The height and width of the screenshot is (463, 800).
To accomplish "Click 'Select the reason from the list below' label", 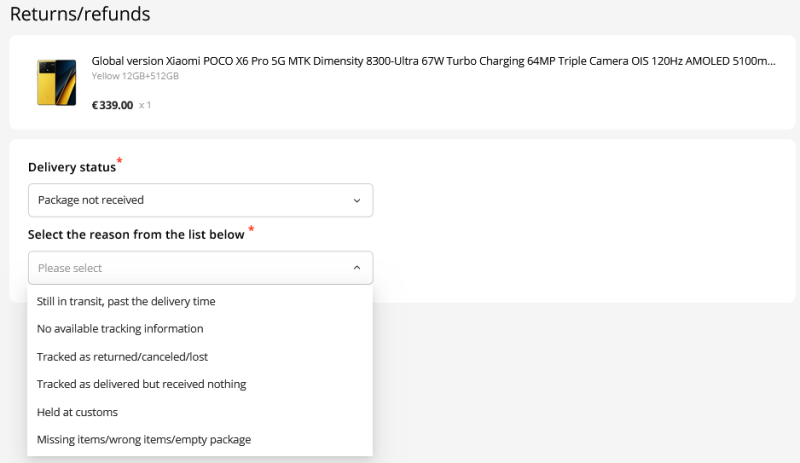I will tap(136, 235).
